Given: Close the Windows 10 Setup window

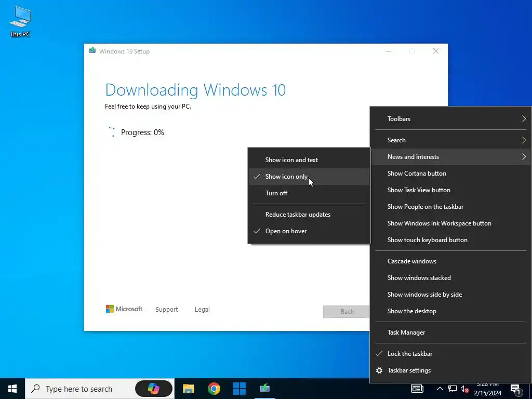Looking at the screenshot, I should [436, 51].
